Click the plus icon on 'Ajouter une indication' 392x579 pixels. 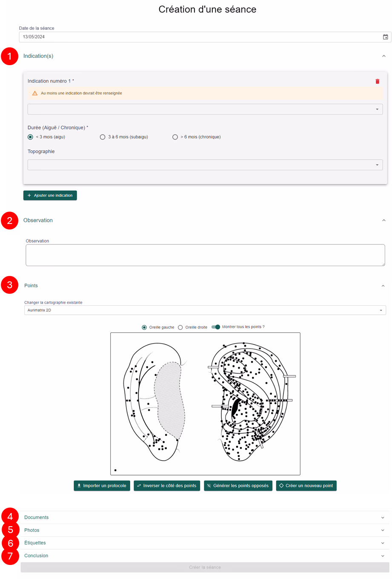[29, 195]
